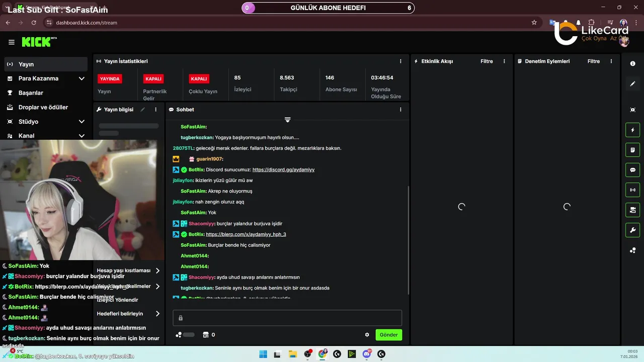Open Chrome extensions puzzle icon
The width and height of the screenshot is (644, 362).
(x=591, y=23)
